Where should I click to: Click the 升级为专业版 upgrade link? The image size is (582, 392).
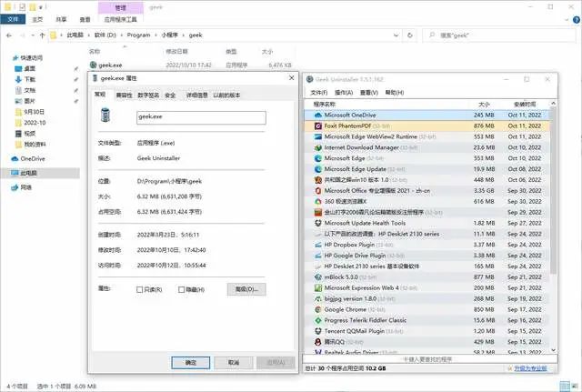[530, 368]
